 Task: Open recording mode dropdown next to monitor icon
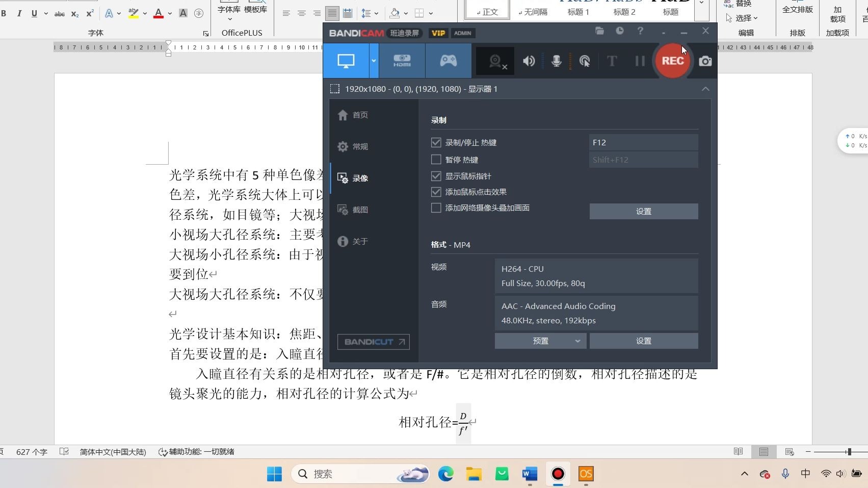coord(374,61)
